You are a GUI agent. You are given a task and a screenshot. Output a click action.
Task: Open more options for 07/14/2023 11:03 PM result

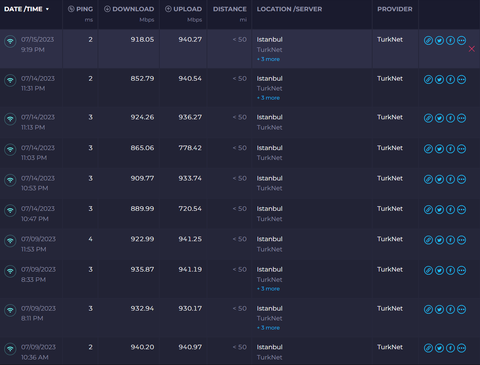pos(461,149)
